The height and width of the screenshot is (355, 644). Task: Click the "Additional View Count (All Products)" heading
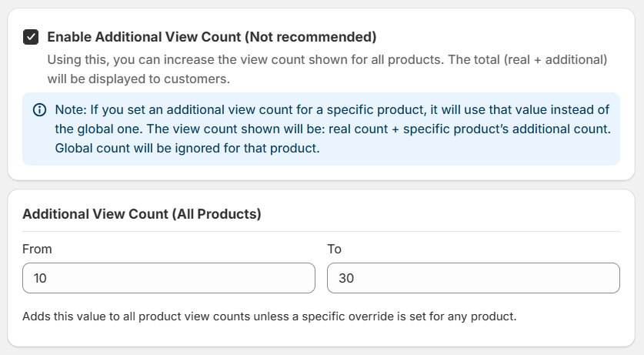[142, 214]
